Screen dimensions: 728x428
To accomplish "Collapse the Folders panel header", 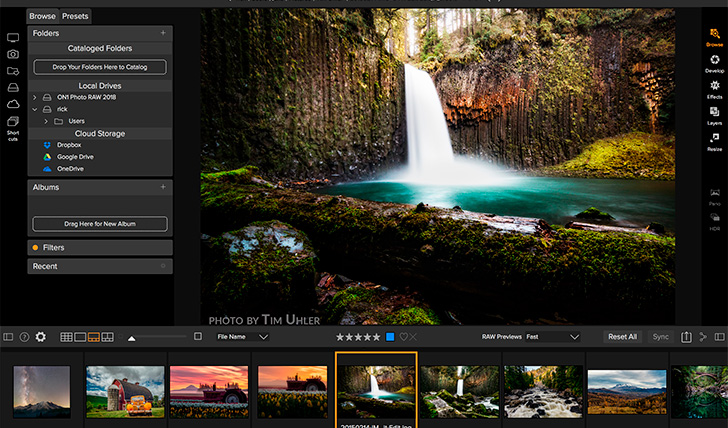I will [x=100, y=33].
